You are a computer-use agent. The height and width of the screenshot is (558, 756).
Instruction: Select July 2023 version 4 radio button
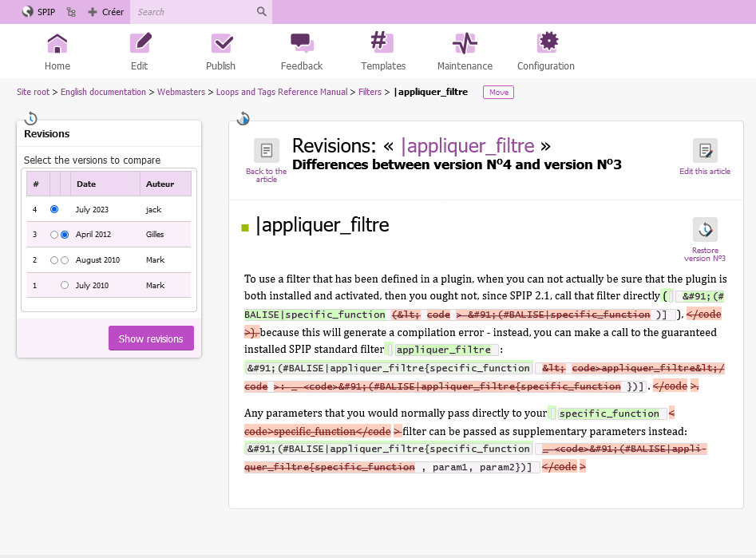pyautogui.click(x=54, y=209)
